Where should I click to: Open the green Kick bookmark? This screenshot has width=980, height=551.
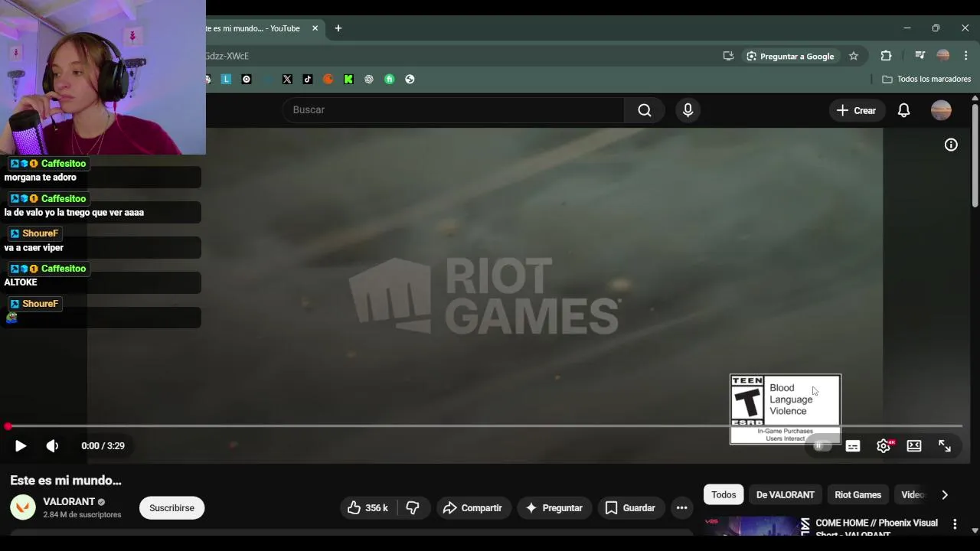coord(348,79)
